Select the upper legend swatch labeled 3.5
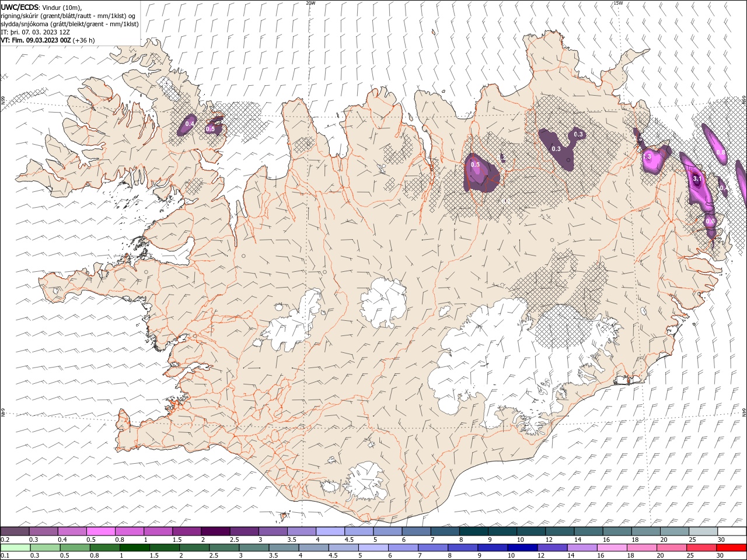Viewport: 747px width, 560px height. (x=302, y=531)
